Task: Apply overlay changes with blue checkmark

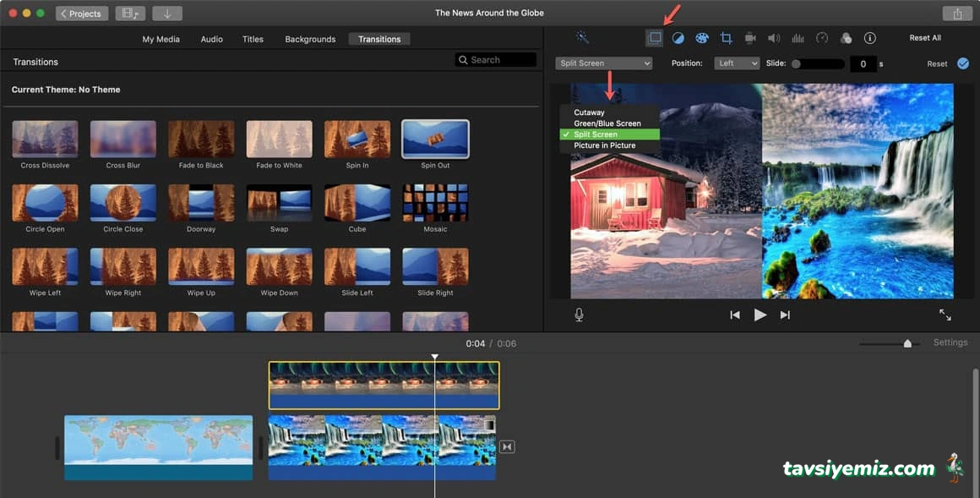Action: click(x=963, y=63)
